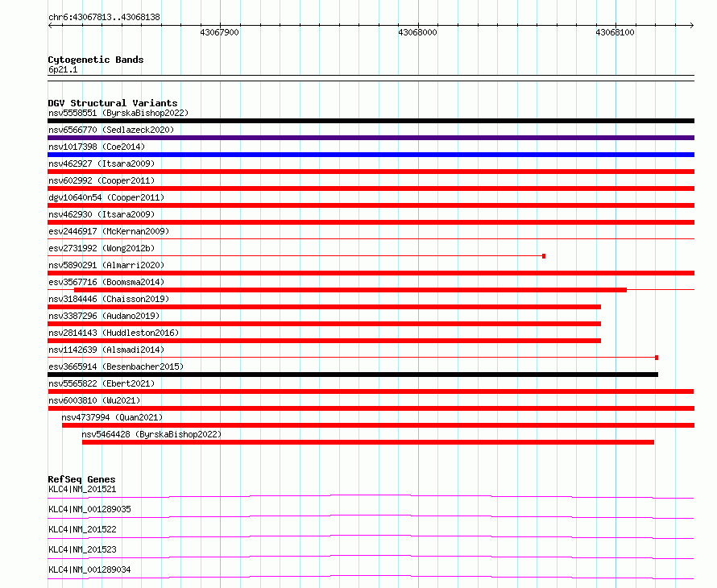Click the nsv462930 (Itsara2009) label
This screenshot has height=588, width=717.
pyautogui.click(x=102, y=214)
